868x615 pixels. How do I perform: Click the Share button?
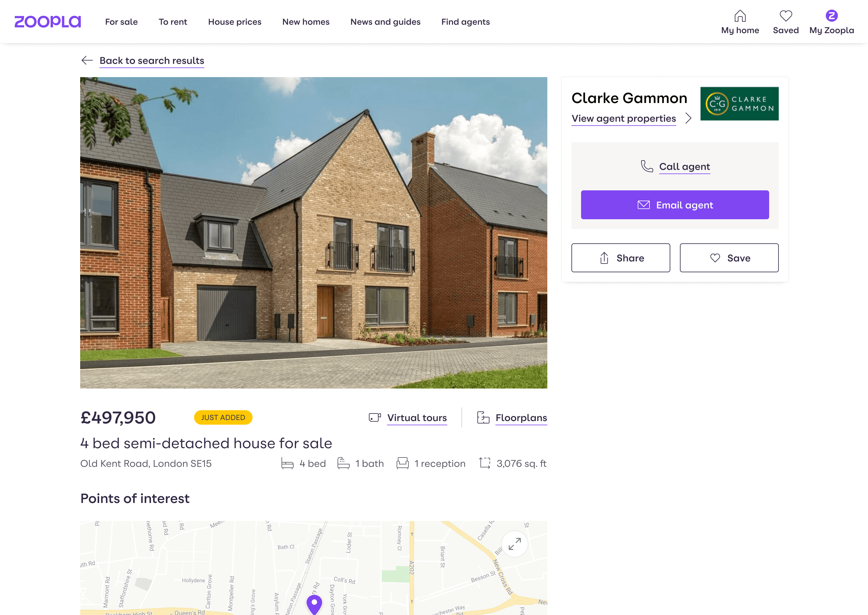(x=621, y=258)
